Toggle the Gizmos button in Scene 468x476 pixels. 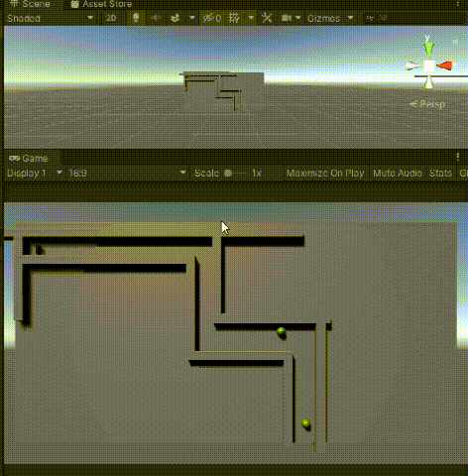[x=324, y=18]
